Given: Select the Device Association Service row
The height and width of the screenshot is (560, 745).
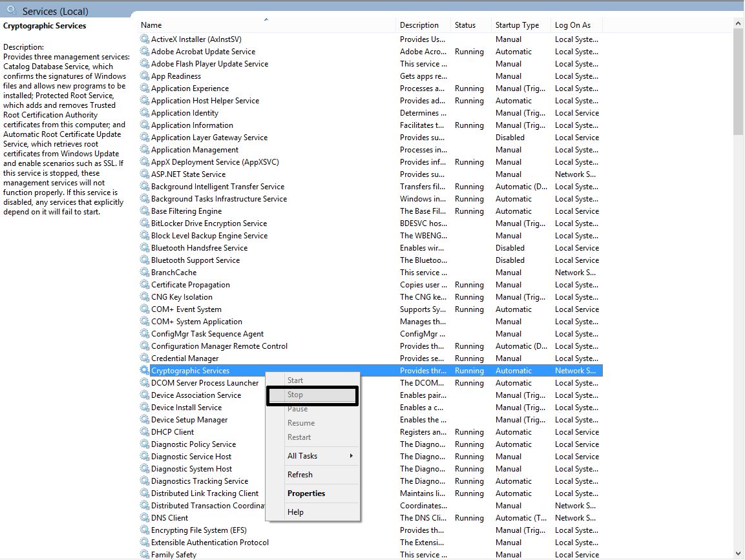Looking at the screenshot, I should [371, 395].
